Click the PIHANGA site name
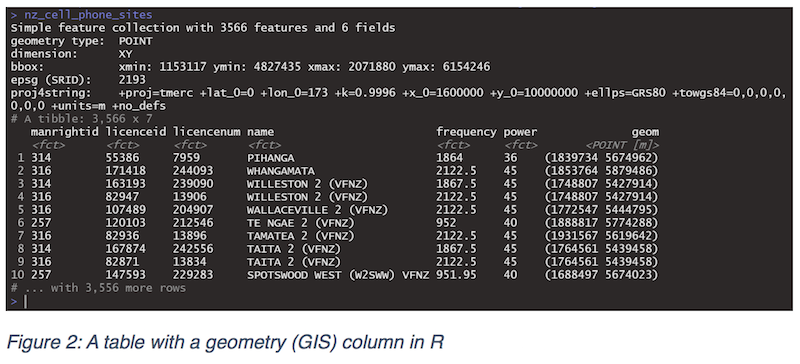Viewport: 800px width, 364px height. click(x=270, y=158)
